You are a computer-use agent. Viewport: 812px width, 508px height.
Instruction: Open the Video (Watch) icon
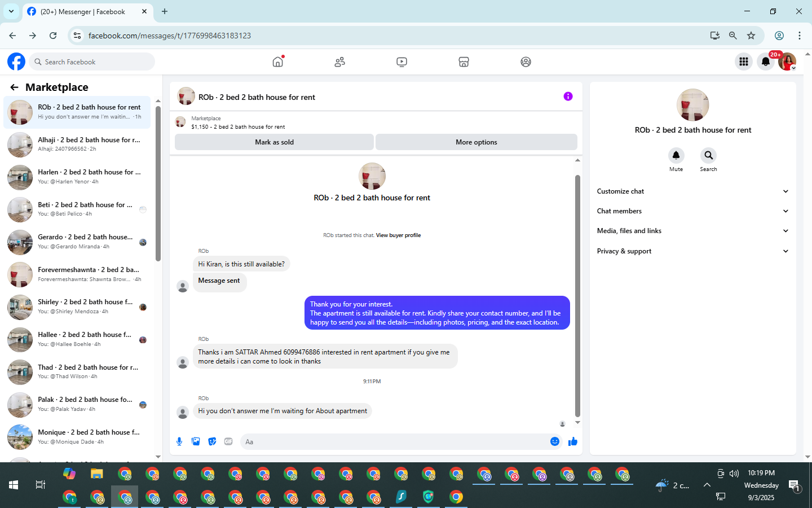tap(401, 62)
